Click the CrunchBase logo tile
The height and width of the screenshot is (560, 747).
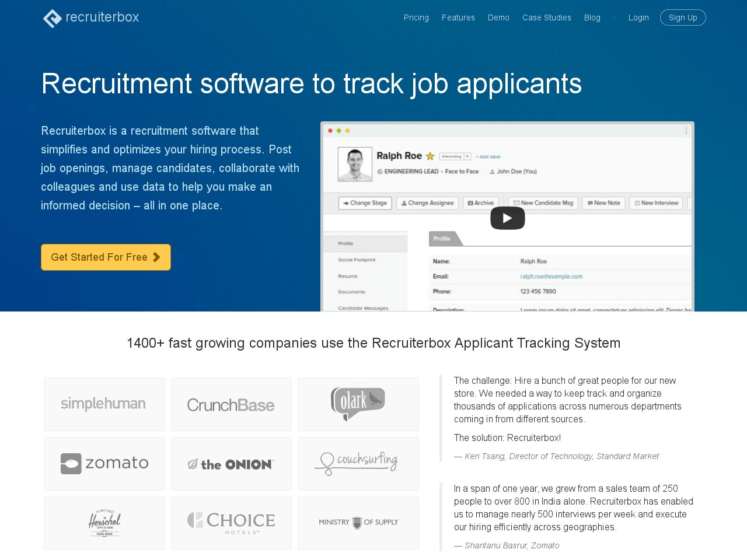pos(231,404)
